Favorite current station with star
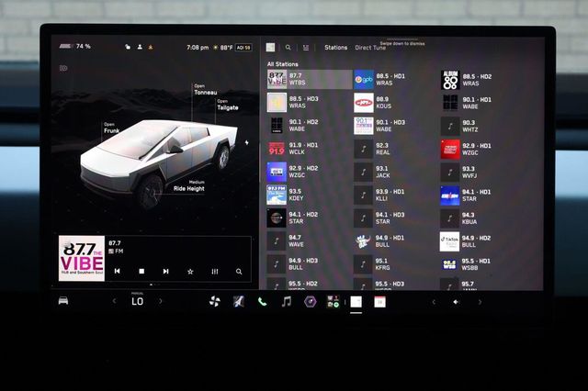 190,272
